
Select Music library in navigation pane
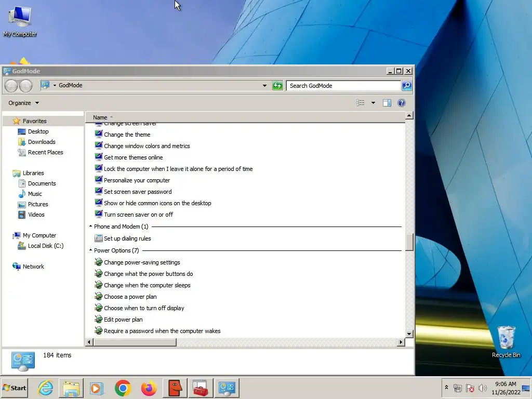tap(35, 194)
